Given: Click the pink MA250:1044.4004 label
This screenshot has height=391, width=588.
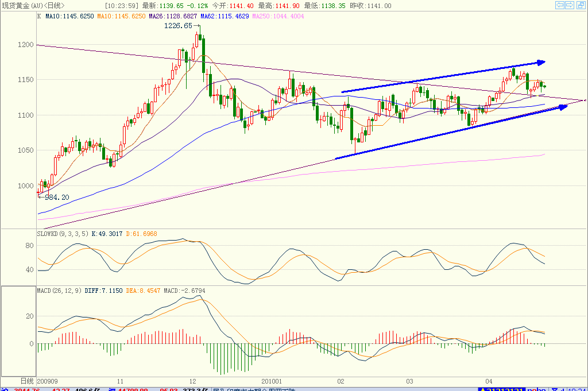Looking at the screenshot, I should (278, 16).
